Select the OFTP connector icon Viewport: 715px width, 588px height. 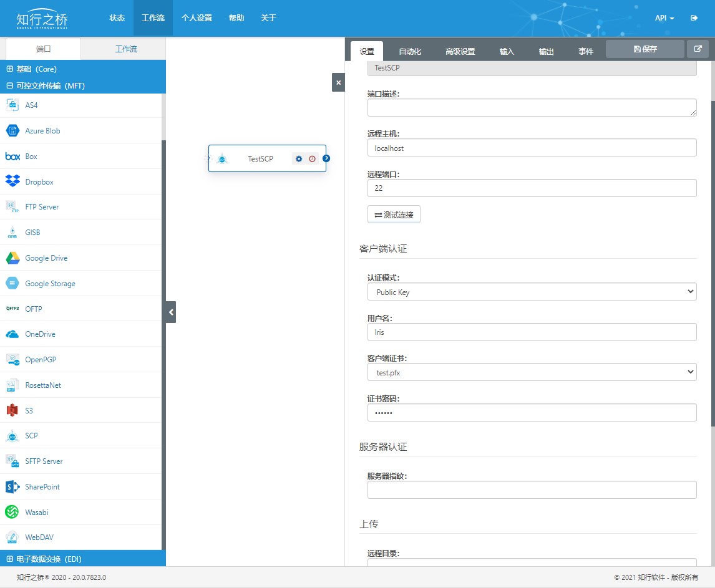tap(12, 309)
